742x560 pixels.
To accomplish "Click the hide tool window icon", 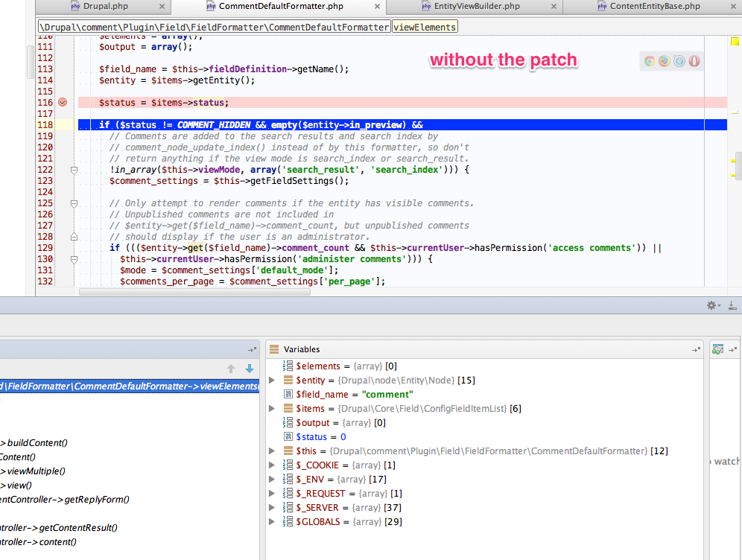I will click(732, 305).
